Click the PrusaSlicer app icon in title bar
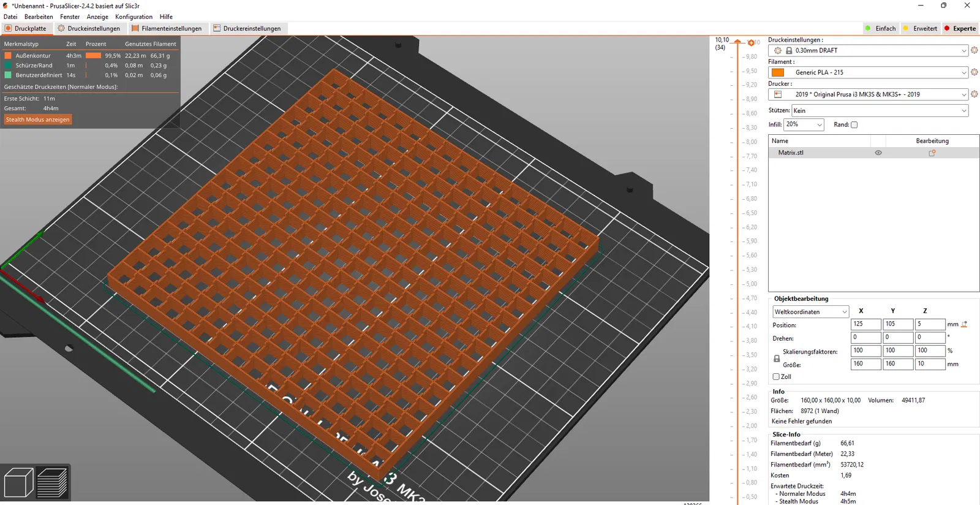This screenshot has height=505, width=980. pos(6,6)
